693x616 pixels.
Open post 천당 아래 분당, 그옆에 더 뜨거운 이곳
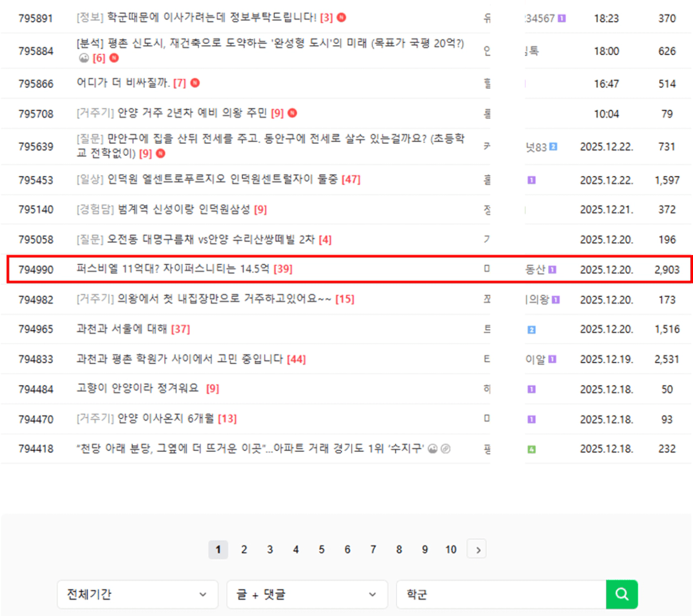point(250,449)
